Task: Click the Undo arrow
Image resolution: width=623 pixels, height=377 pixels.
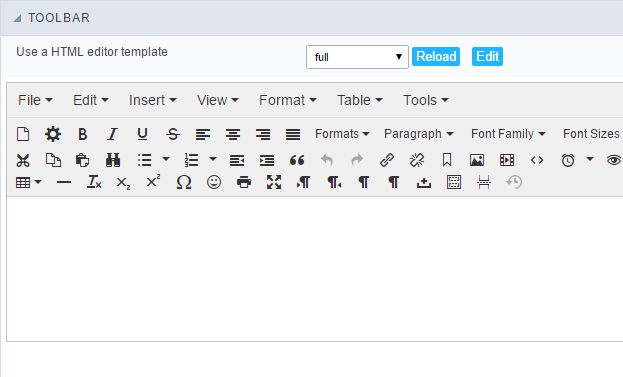Action: coord(327,160)
